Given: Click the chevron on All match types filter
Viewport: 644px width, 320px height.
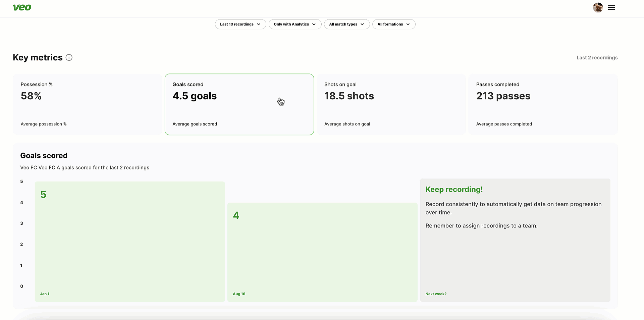Looking at the screenshot, I should pos(363,24).
